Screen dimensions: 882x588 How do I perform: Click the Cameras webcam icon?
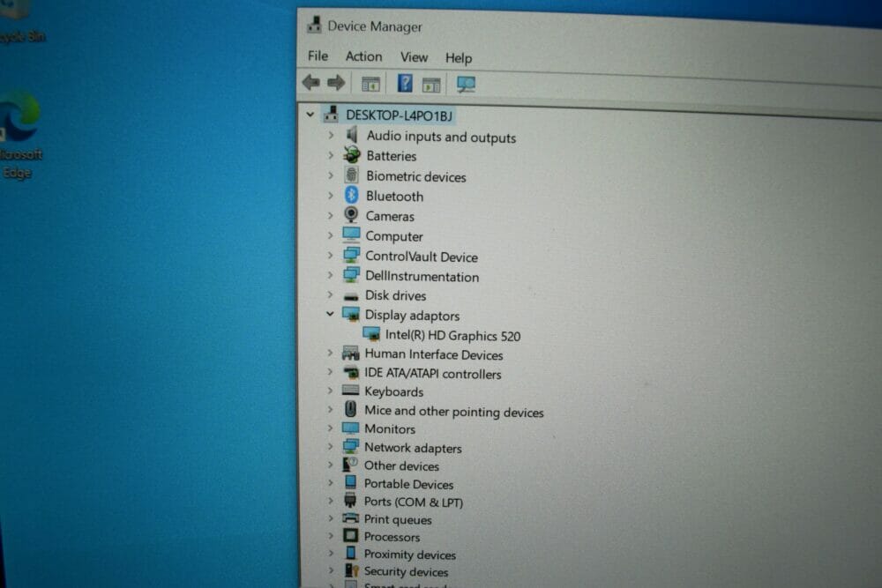[351, 215]
